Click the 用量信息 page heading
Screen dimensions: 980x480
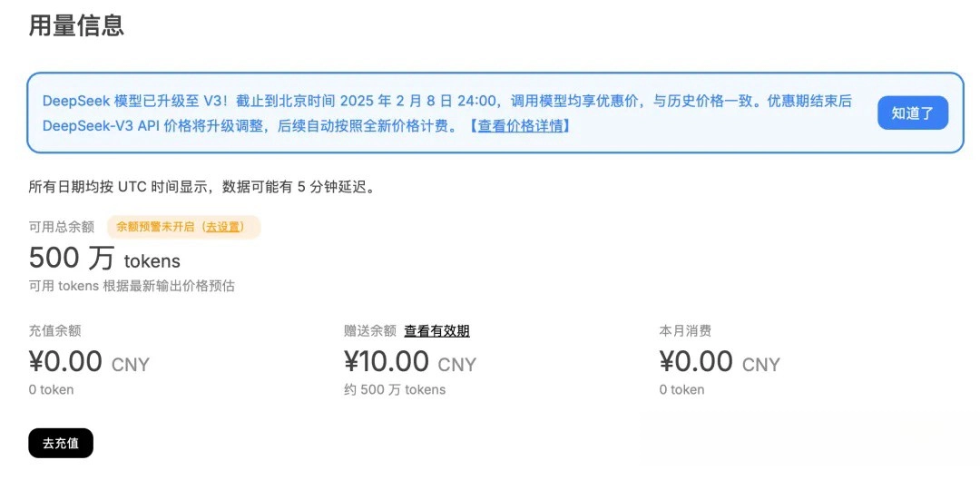point(76,25)
